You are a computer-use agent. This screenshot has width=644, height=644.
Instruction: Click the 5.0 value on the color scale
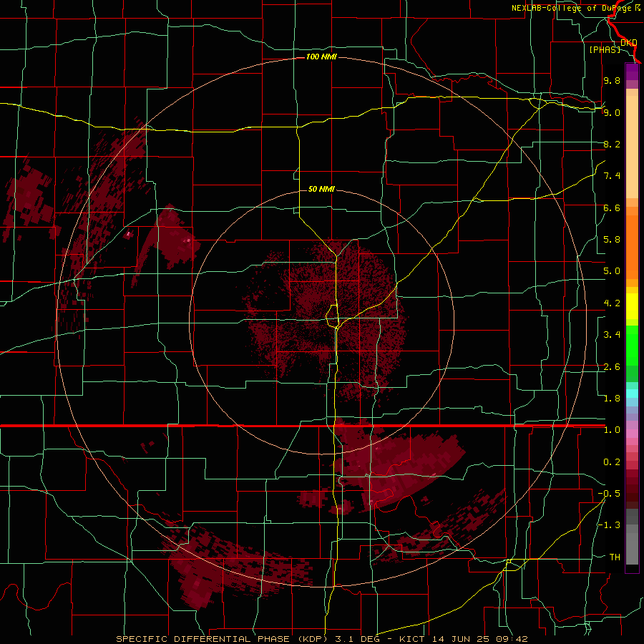click(612, 271)
